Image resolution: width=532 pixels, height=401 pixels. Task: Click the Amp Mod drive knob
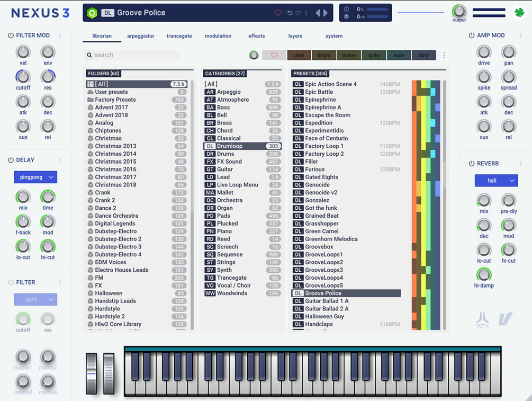484,52
